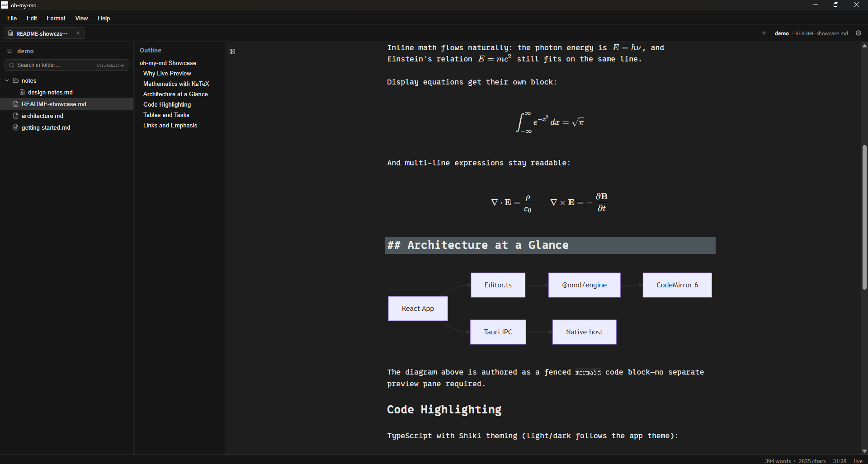Click the Gaussian integral display equation
Screen dimensions: 868x464
[x=550, y=122]
